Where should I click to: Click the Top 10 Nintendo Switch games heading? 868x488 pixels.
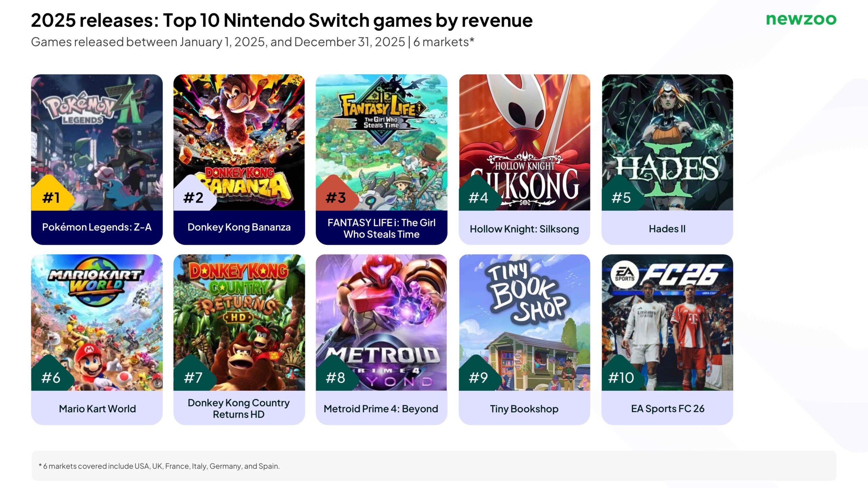281,20
